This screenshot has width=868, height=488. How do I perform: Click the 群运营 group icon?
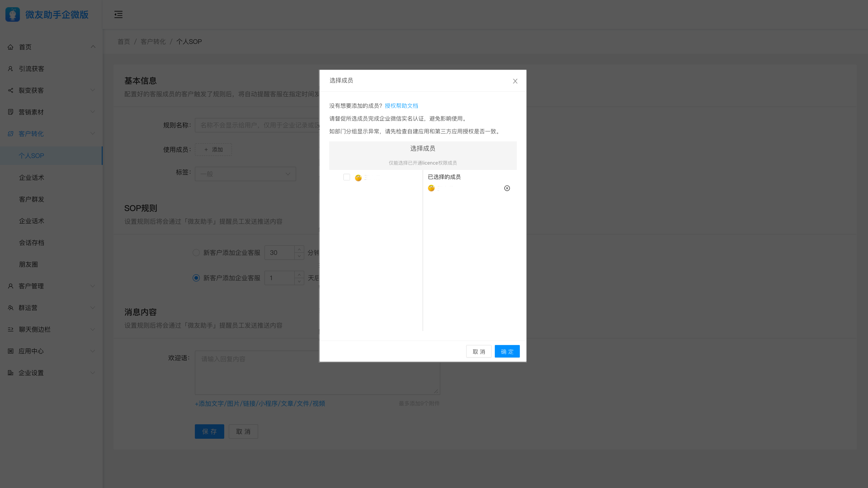click(10, 308)
